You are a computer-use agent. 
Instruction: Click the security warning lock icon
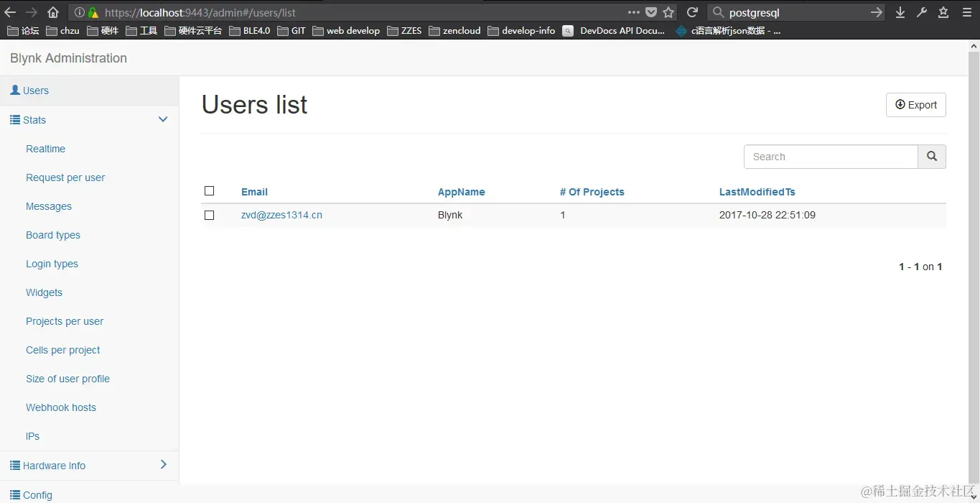pos(93,12)
